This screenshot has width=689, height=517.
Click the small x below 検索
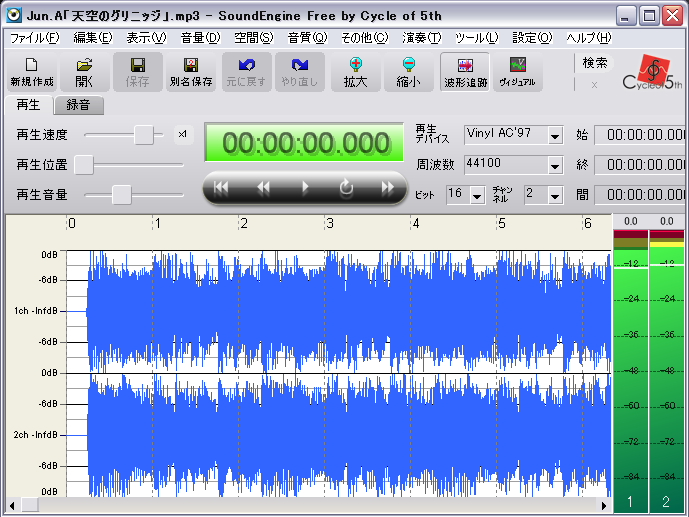594,85
